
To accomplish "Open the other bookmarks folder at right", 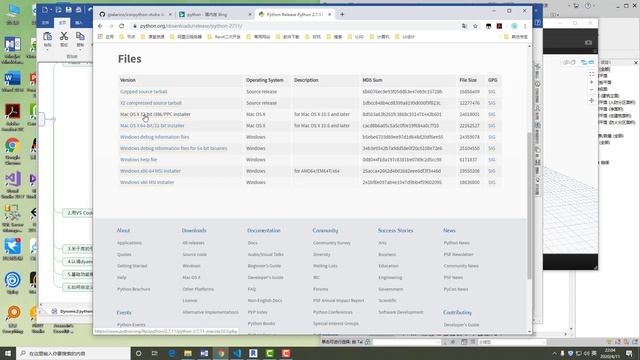I will (516, 37).
